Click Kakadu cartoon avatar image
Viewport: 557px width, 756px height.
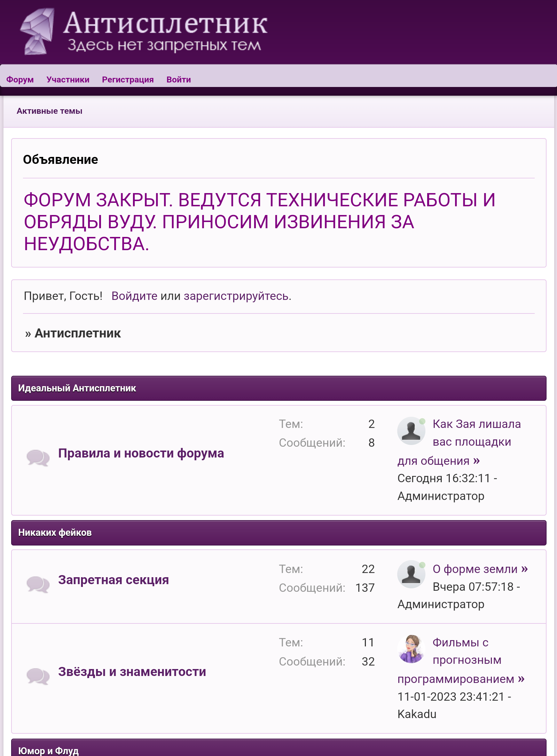(411, 649)
